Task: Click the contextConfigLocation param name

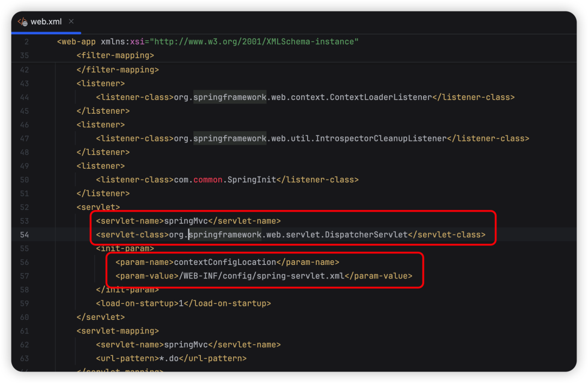Action: tap(225, 262)
